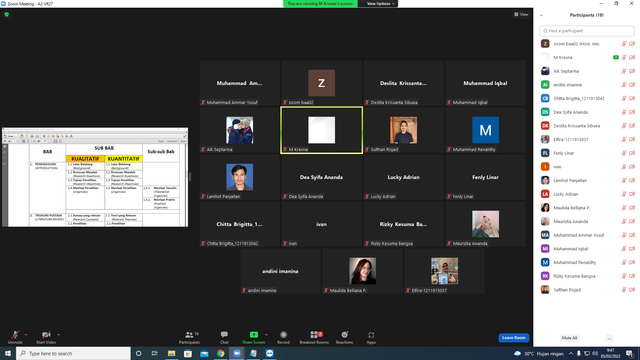640x360 pixels.
Task: Click muted mic icon for ivan row
Action: click(624, 167)
